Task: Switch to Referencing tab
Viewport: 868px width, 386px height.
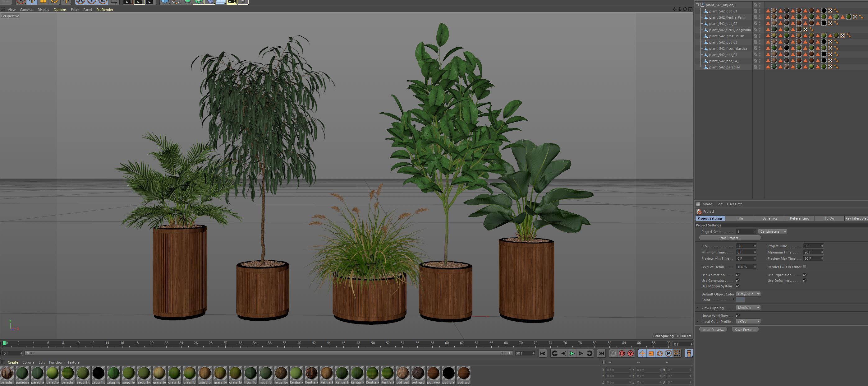Action: (799, 218)
